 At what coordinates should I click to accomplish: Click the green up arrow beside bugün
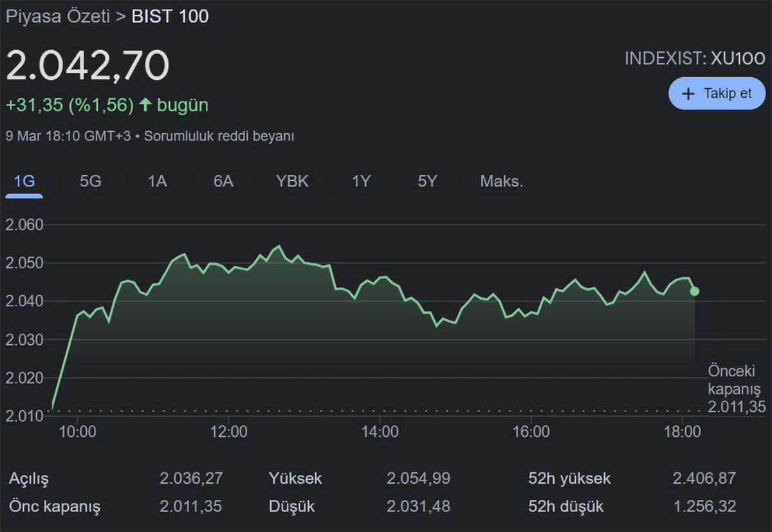coord(145,105)
